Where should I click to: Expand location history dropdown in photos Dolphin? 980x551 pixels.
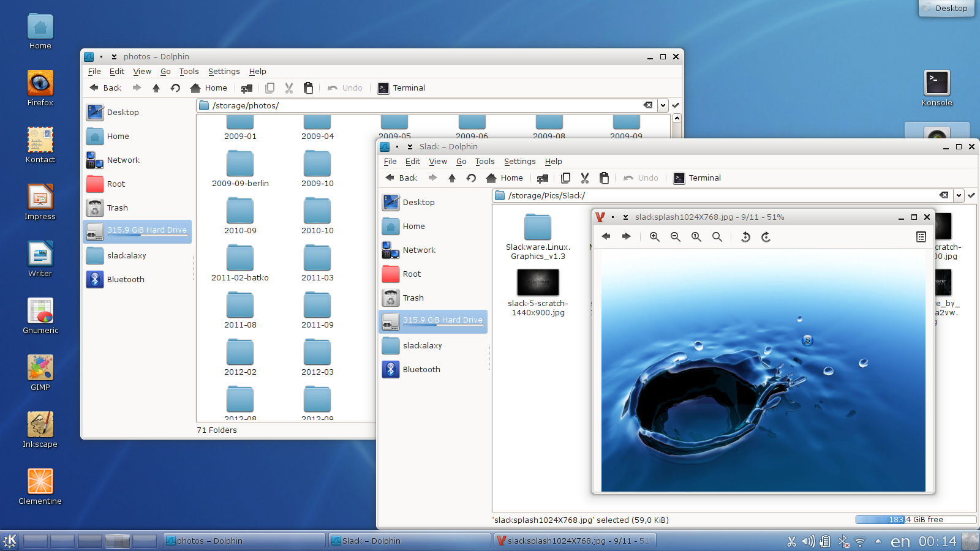pyautogui.click(x=663, y=105)
